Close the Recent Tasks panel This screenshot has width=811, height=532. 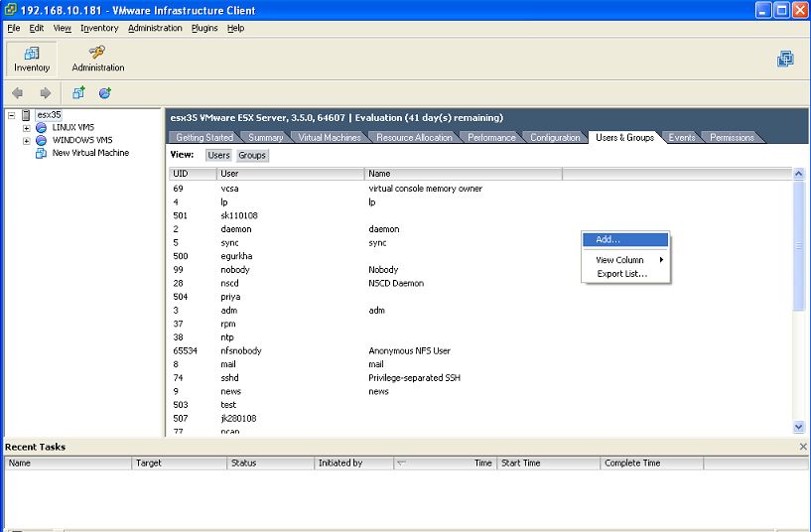pyautogui.click(x=803, y=447)
